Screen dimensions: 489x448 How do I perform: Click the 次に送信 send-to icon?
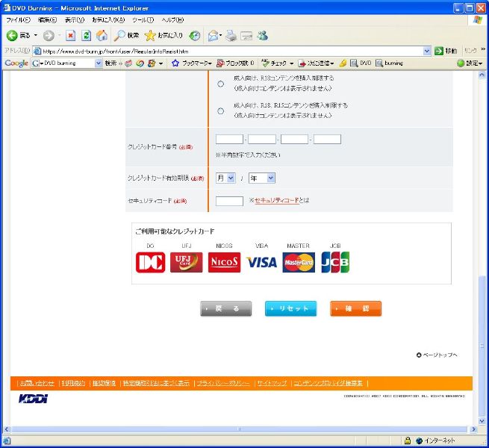(302, 63)
